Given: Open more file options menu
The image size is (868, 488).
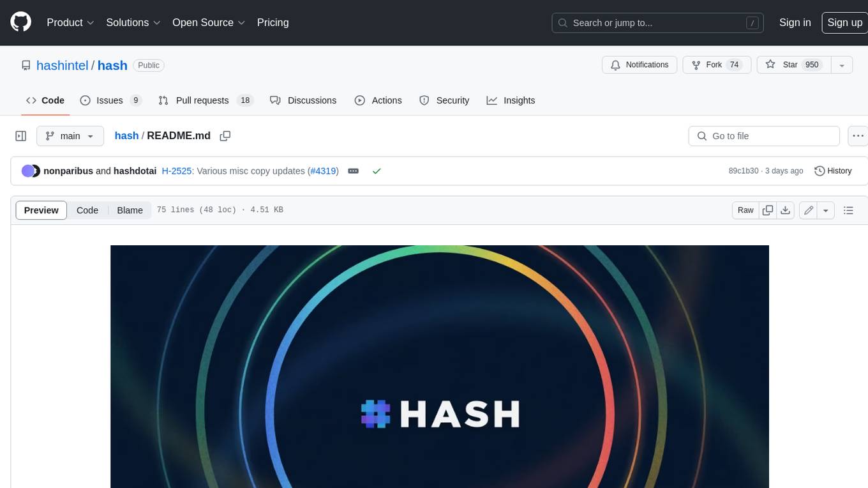Looking at the screenshot, I should 858,136.
